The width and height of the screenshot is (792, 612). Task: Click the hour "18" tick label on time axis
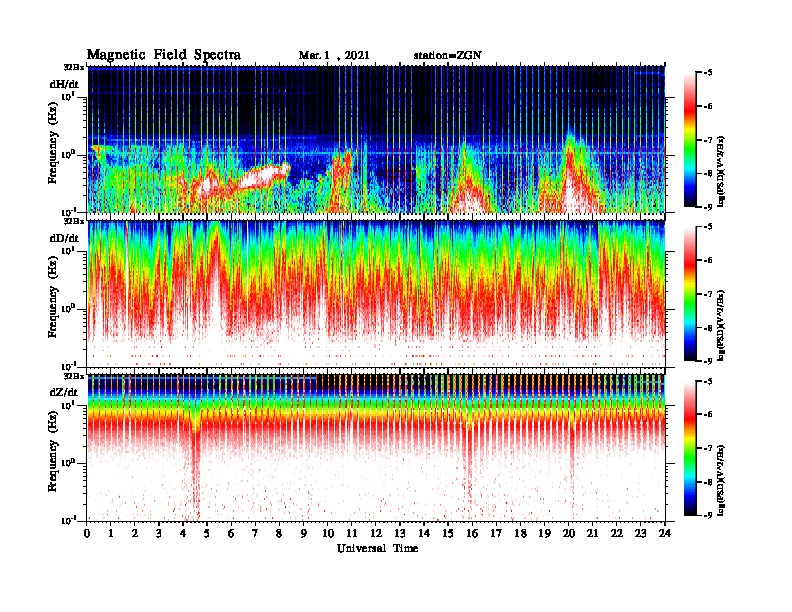(x=520, y=533)
